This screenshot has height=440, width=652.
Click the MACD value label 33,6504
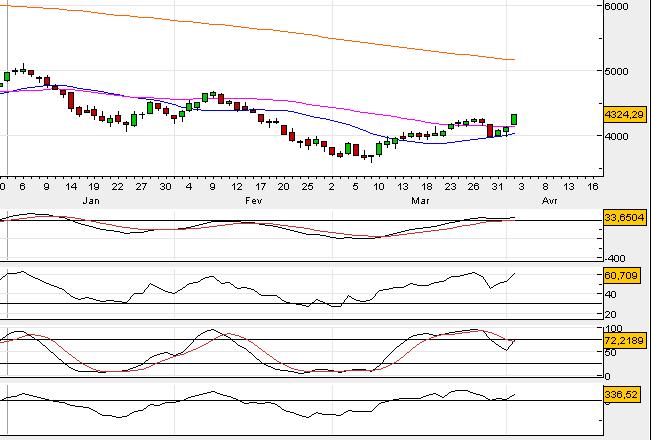[x=625, y=217]
